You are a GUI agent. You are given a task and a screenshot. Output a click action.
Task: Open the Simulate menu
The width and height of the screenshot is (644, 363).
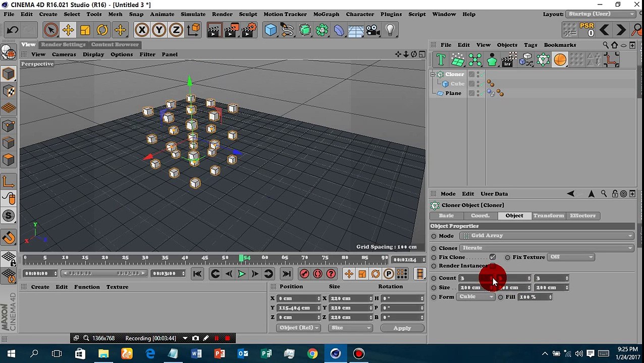(193, 14)
